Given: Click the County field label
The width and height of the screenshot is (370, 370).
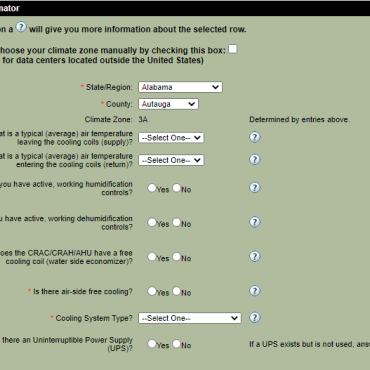Looking at the screenshot, I should click(119, 104).
